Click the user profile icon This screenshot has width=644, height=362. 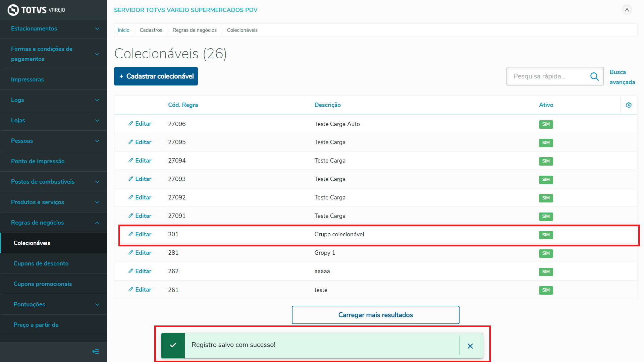coord(627,10)
